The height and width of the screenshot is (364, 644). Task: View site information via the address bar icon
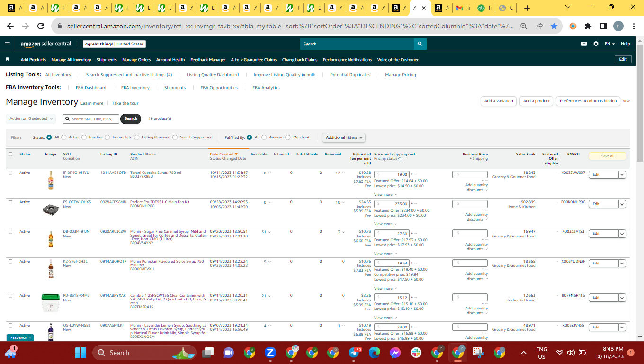coord(60,26)
